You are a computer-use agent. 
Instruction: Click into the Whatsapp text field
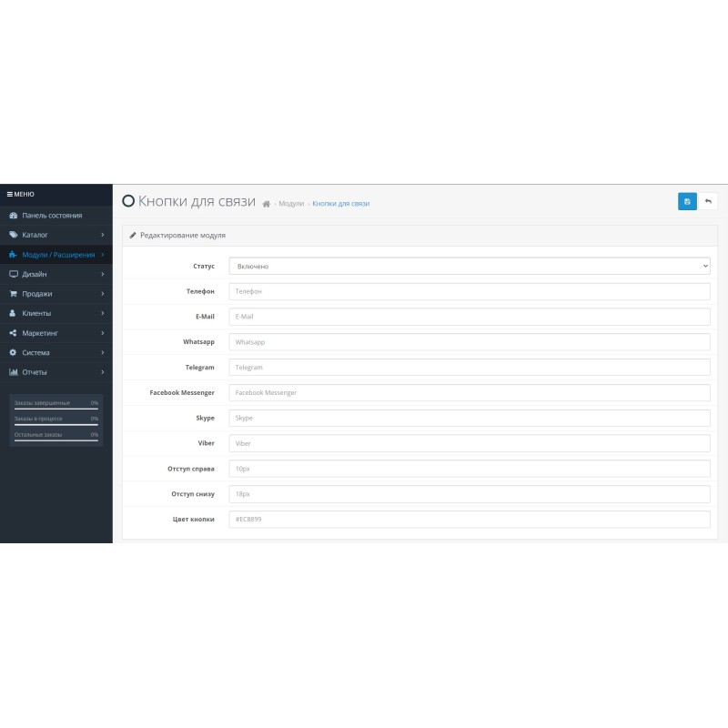coord(469,342)
